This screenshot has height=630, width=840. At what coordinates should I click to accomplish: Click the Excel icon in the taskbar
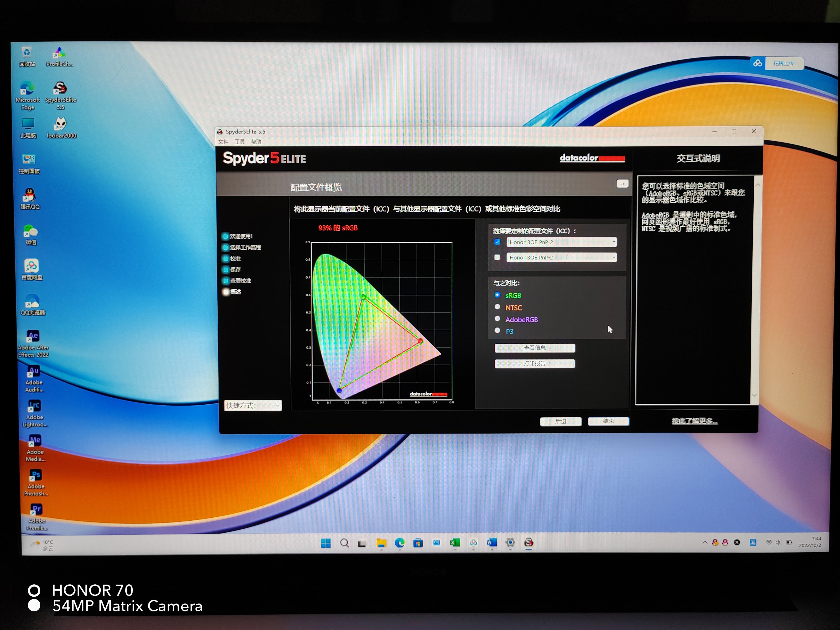(x=455, y=543)
